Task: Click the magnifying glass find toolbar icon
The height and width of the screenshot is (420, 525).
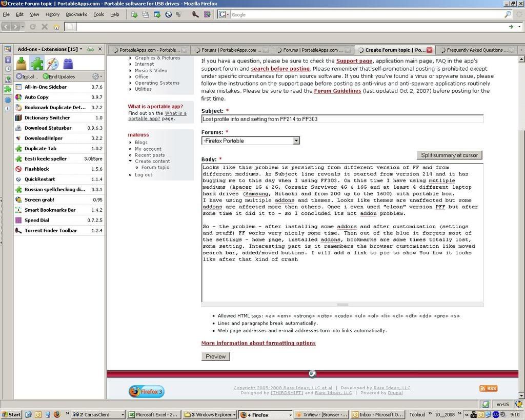Action: 195,14
